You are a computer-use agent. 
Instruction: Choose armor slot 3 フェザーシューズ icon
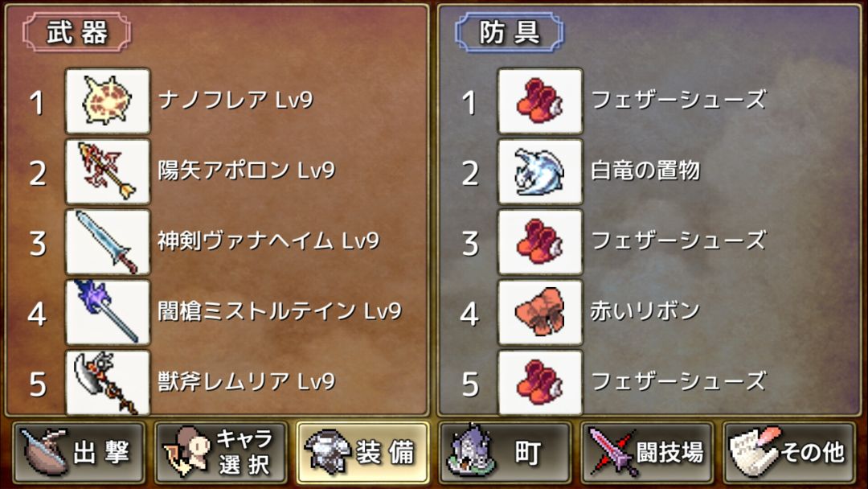pos(540,241)
